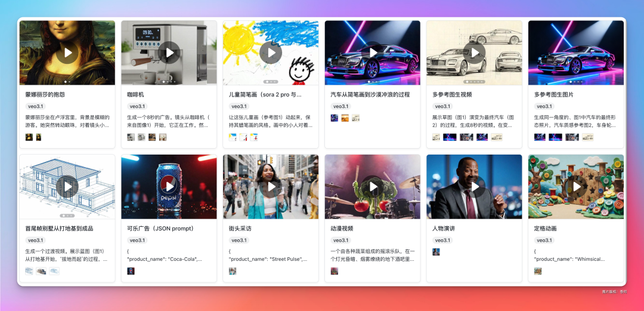Click the JSON prompt with "Street Pulse"
The image size is (644, 311).
pyautogui.click(x=268, y=255)
